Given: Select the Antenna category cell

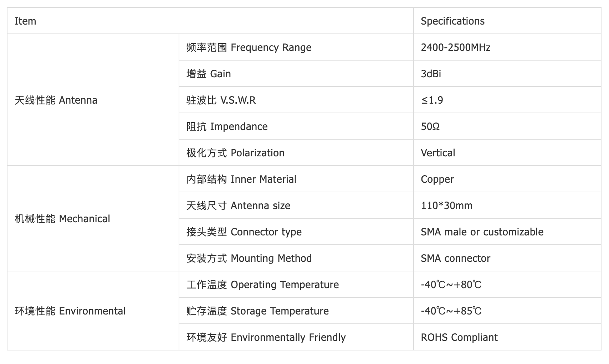Looking at the screenshot, I should [x=93, y=100].
